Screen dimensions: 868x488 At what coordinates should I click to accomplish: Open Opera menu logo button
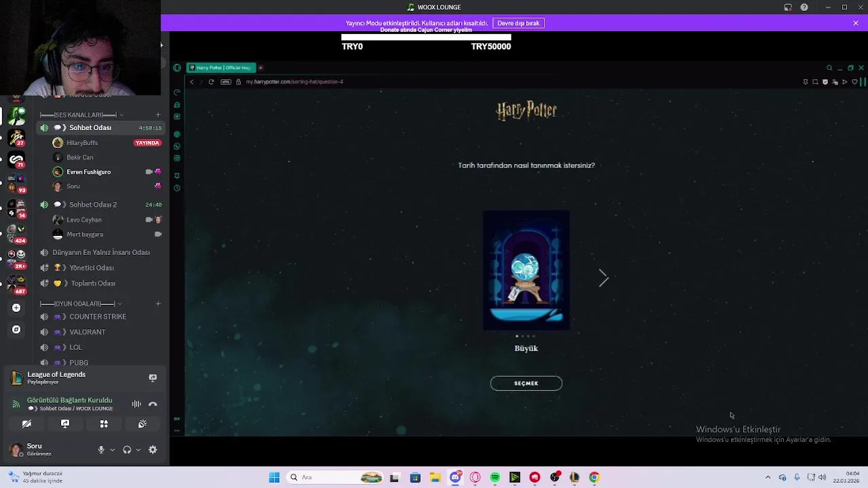[177, 68]
